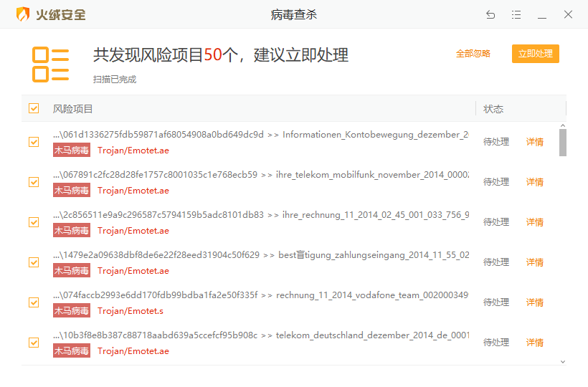Click the Huorong flame logo icon
588x387 pixels.
(23, 14)
